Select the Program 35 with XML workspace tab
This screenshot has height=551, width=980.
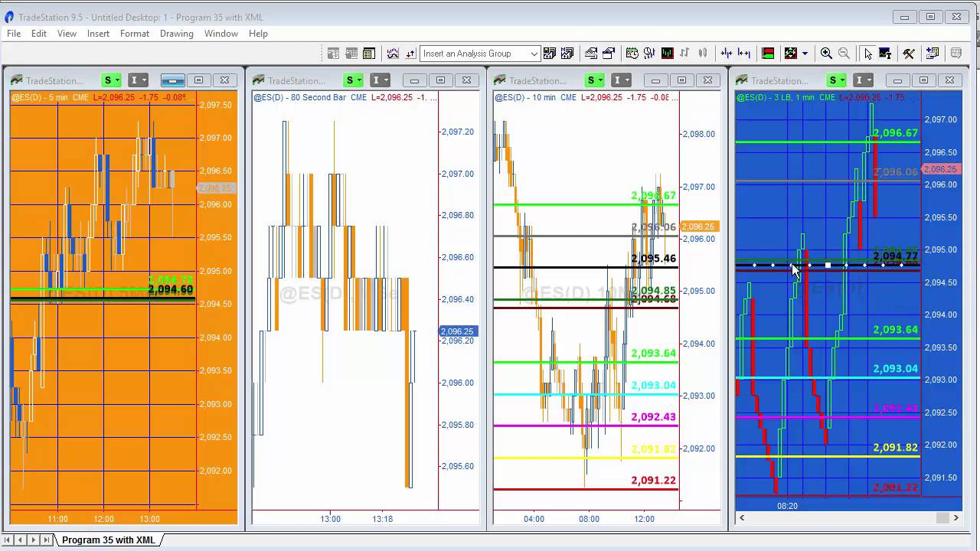click(x=109, y=540)
